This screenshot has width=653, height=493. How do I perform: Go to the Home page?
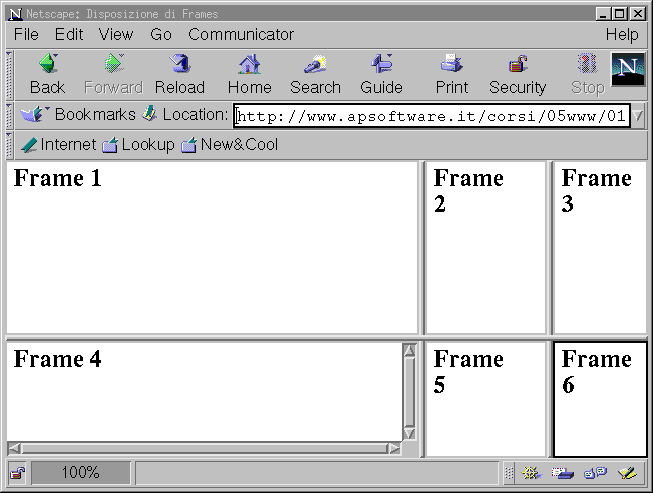point(249,74)
